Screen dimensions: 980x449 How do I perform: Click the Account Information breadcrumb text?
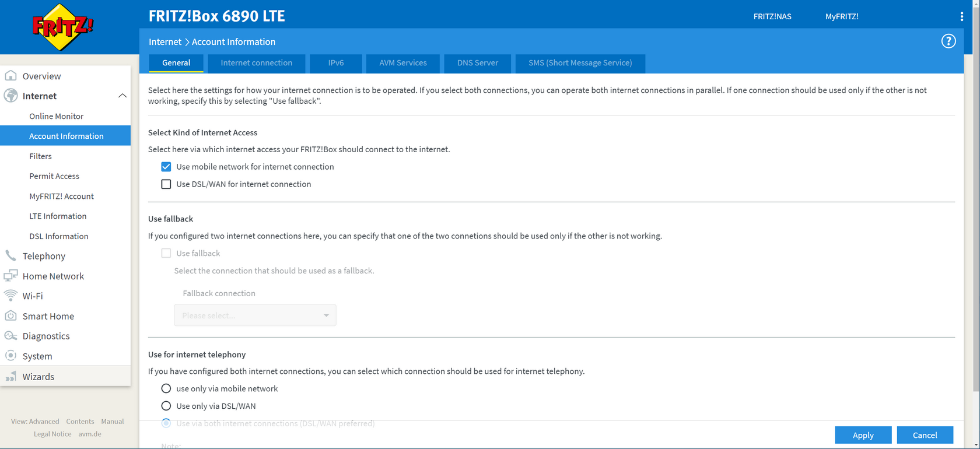(x=233, y=42)
